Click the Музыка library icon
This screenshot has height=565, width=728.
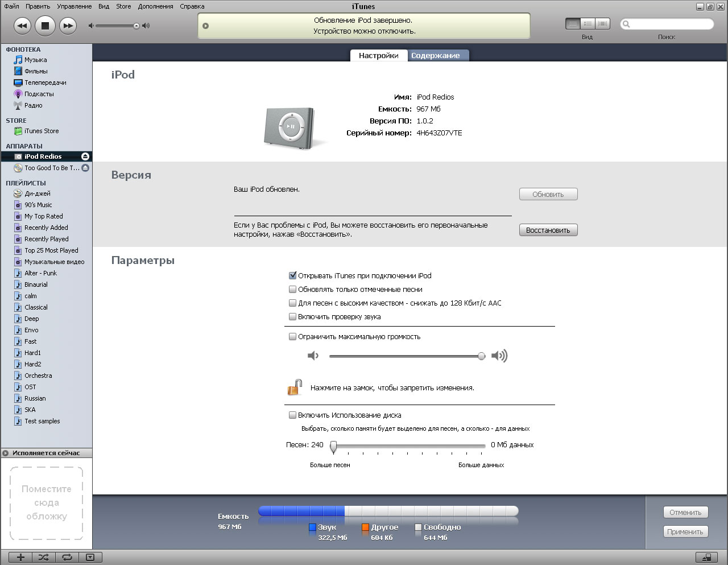click(x=18, y=60)
